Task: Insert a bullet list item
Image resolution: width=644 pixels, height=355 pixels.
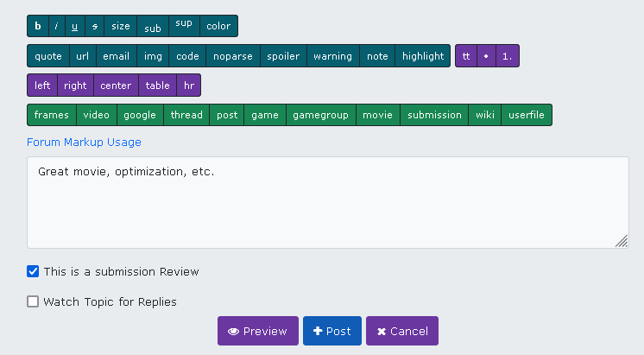Action: pyautogui.click(x=486, y=56)
